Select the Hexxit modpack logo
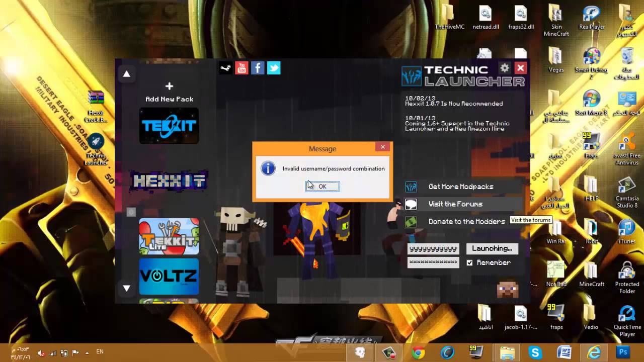Viewport: 644px width, 362px height. [x=169, y=181]
